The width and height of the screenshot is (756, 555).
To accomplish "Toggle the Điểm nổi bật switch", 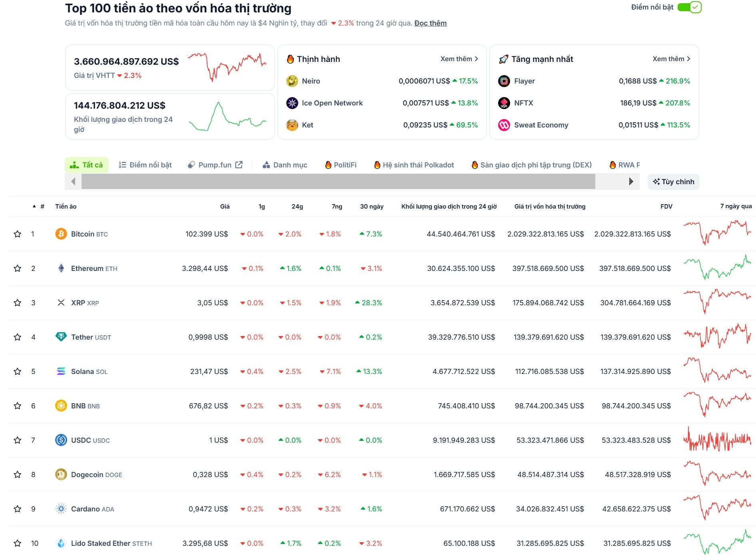I will click(689, 7).
